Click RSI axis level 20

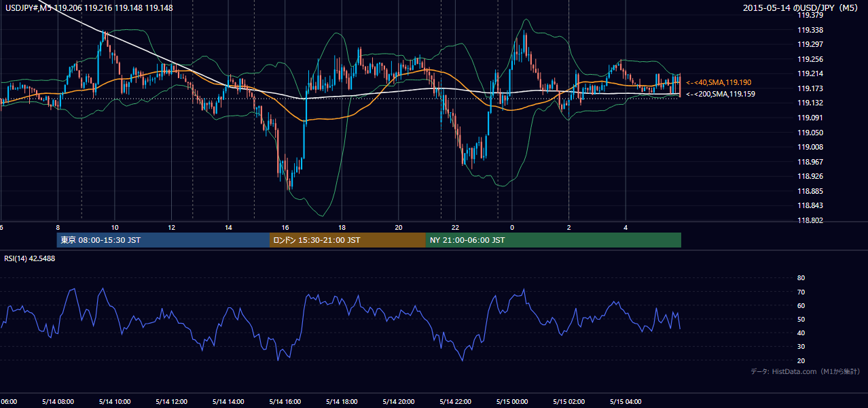801,360
